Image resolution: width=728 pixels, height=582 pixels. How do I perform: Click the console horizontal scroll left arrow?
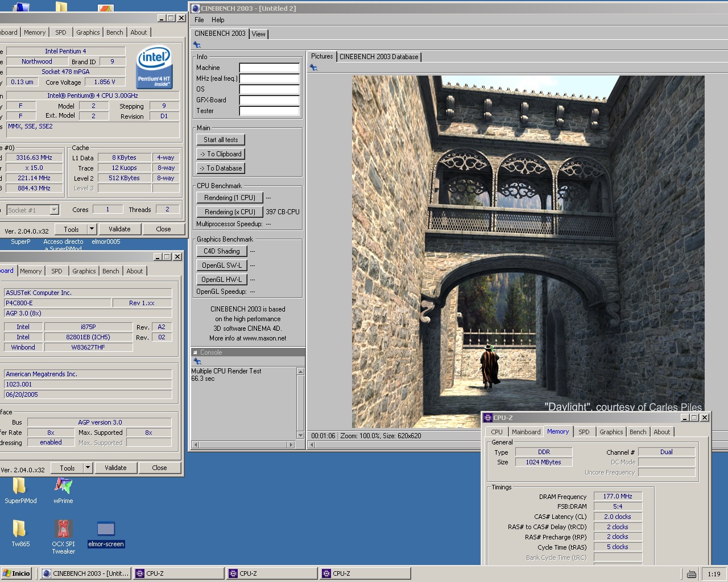(x=196, y=444)
